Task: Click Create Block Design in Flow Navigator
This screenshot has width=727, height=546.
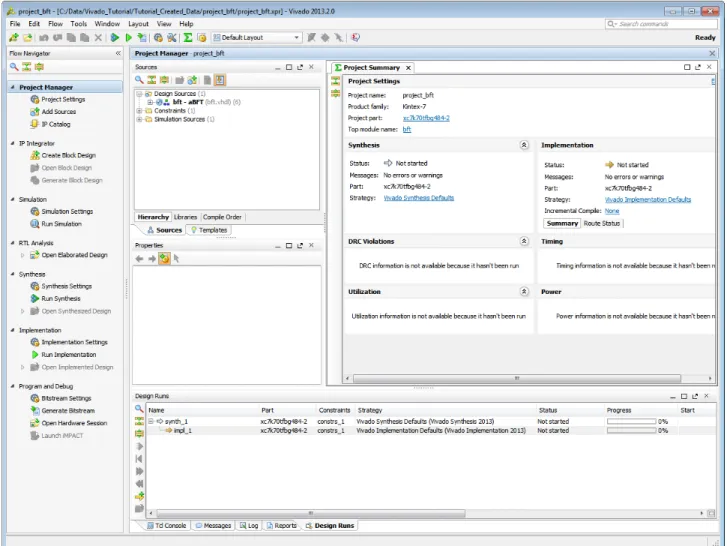Action: (69, 155)
